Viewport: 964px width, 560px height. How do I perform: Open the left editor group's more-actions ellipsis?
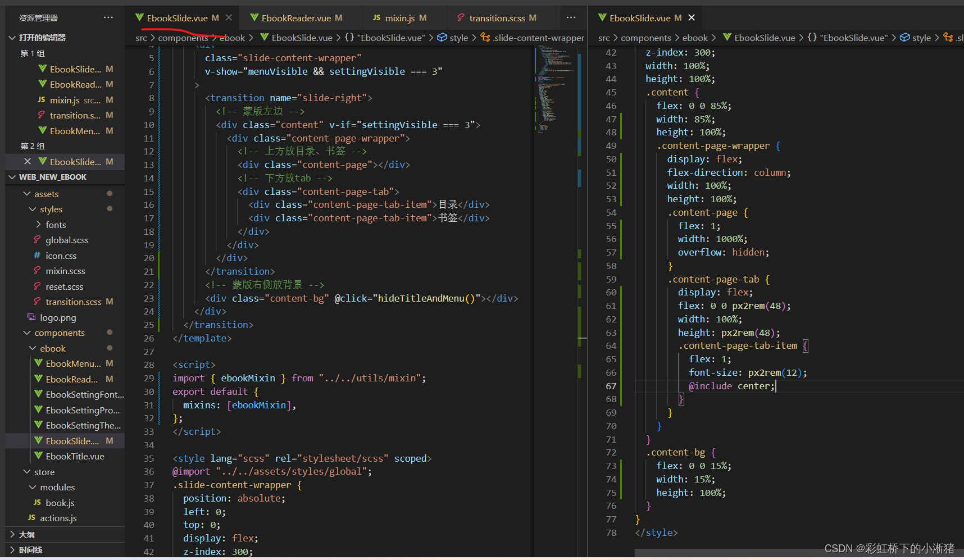[x=571, y=18]
